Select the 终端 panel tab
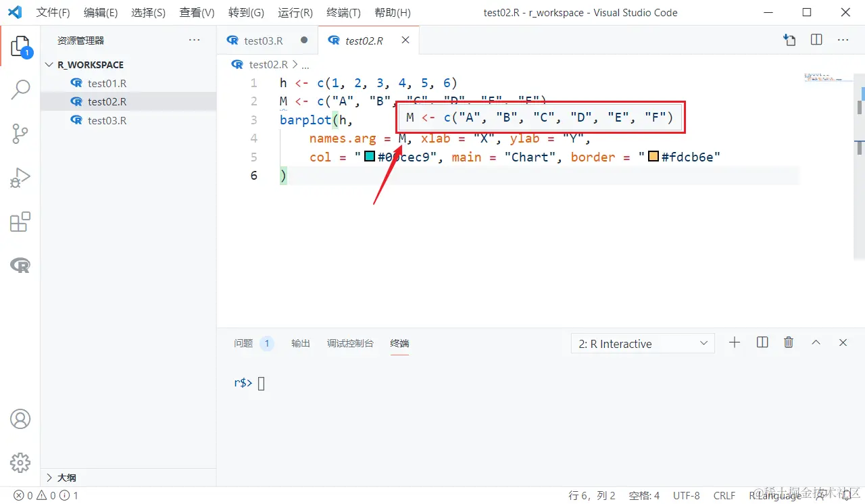Viewport: 865px width, 504px height. pyautogui.click(x=399, y=343)
